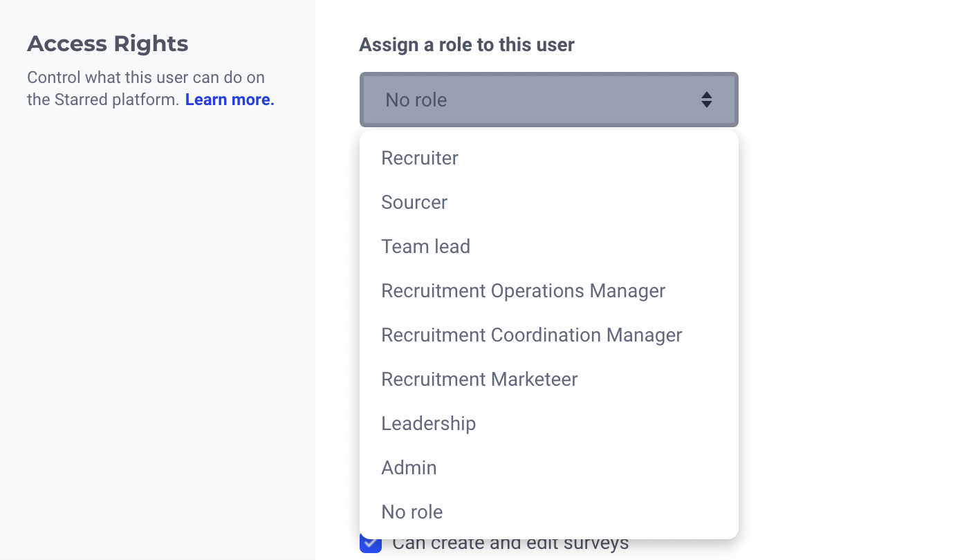
Task: Click the 'the Starred platform' text
Action: click(102, 100)
